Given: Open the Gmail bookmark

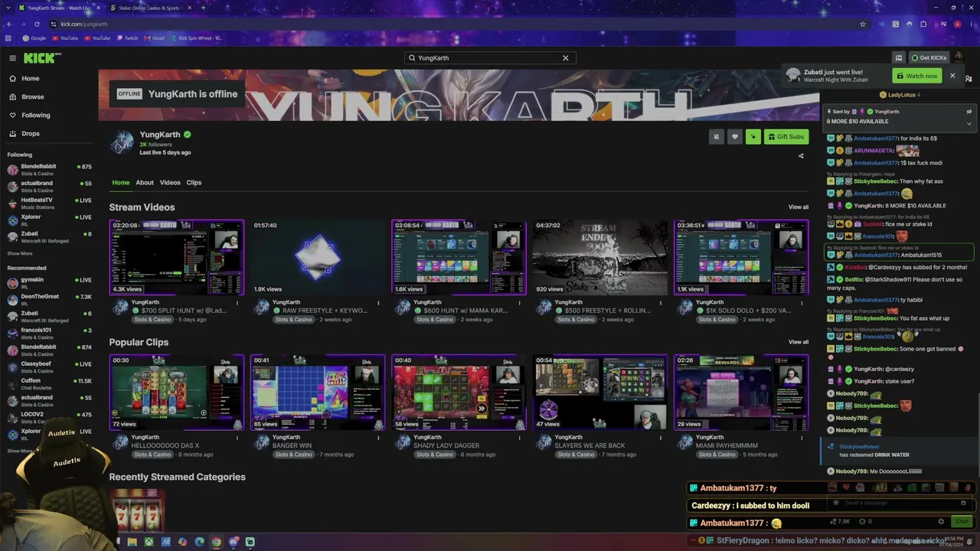Looking at the screenshot, I should 154,38.
